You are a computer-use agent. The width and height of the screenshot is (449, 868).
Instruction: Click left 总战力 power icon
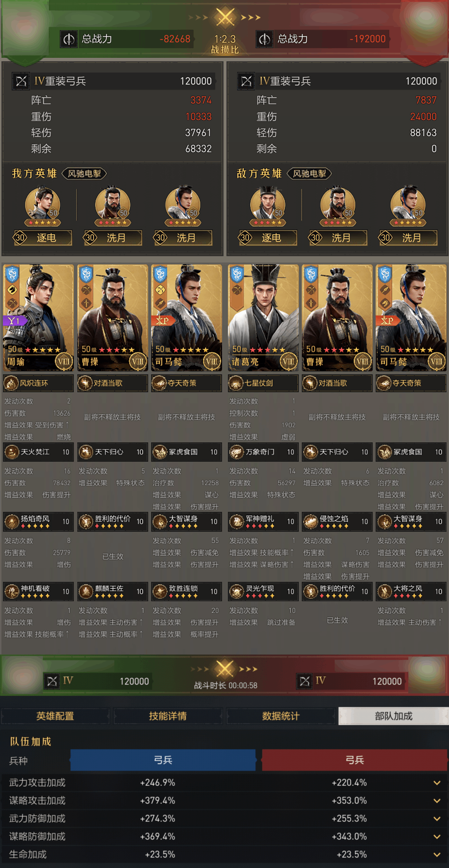click(69, 39)
